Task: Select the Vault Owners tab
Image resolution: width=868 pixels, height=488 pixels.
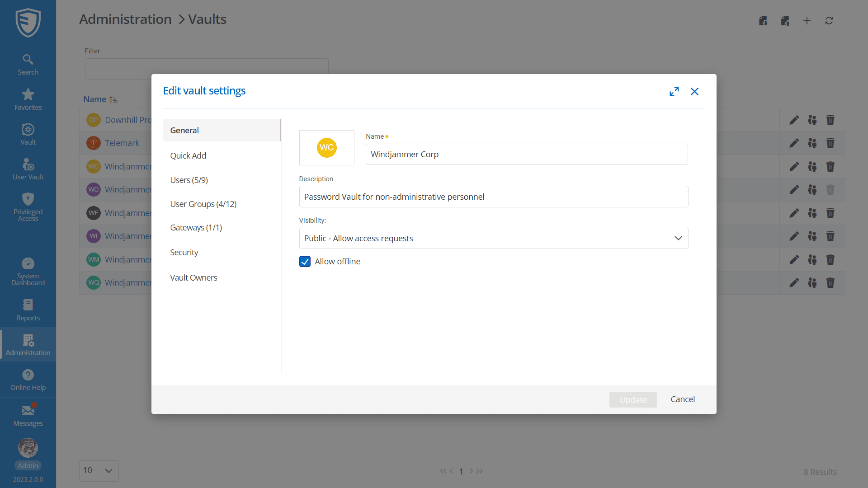Action: click(193, 277)
